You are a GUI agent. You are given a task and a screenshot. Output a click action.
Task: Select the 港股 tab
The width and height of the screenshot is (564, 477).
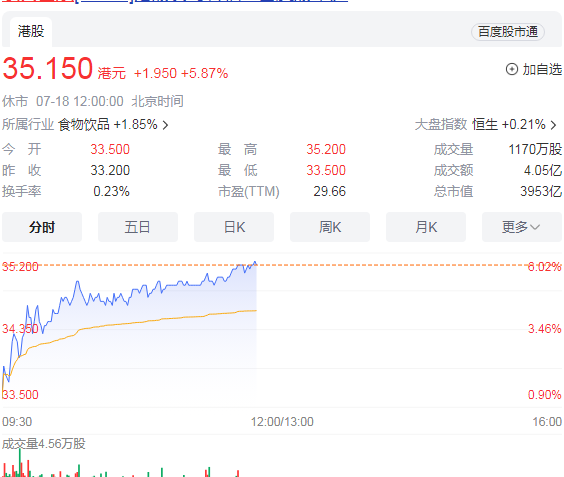click(31, 32)
